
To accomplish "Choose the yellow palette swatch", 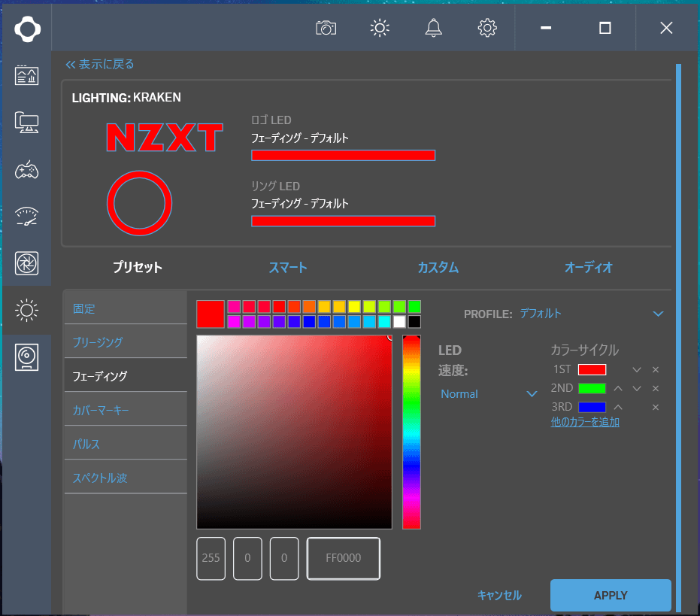I will click(354, 306).
